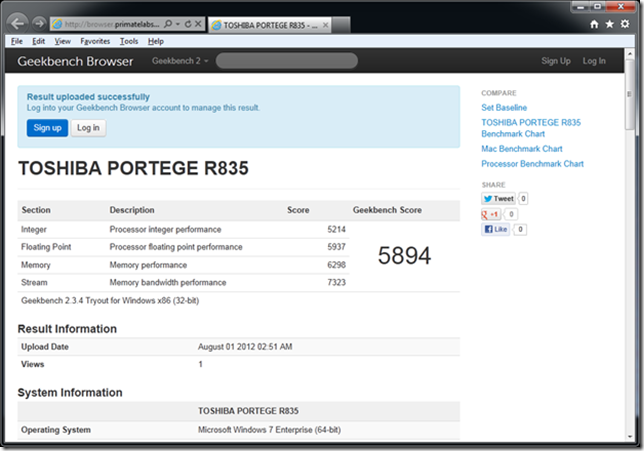
Task: Click the Facebook Like button
Action: tap(495, 229)
